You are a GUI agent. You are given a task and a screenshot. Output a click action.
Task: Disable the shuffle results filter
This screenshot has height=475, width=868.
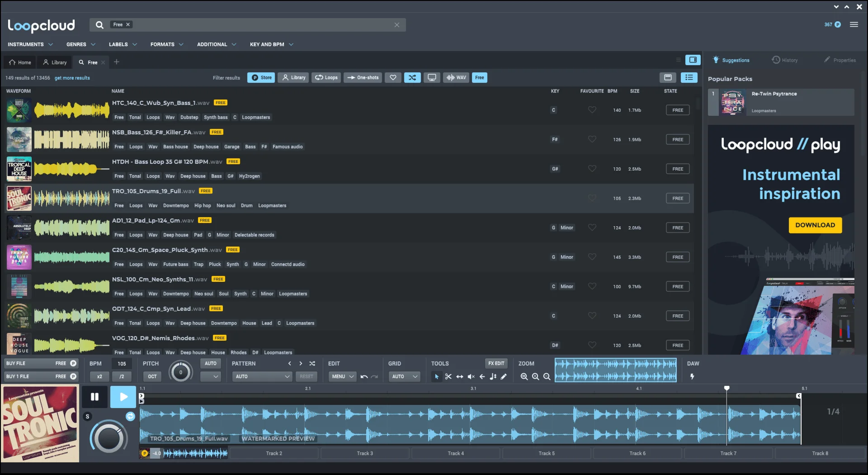pyautogui.click(x=412, y=77)
